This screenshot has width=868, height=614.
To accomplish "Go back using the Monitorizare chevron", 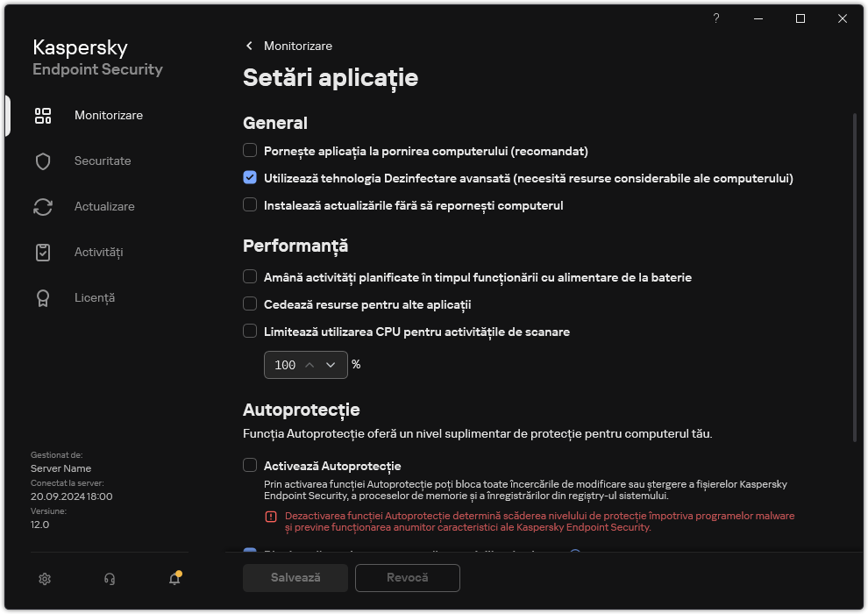I will pyautogui.click(x=248, y=46).
